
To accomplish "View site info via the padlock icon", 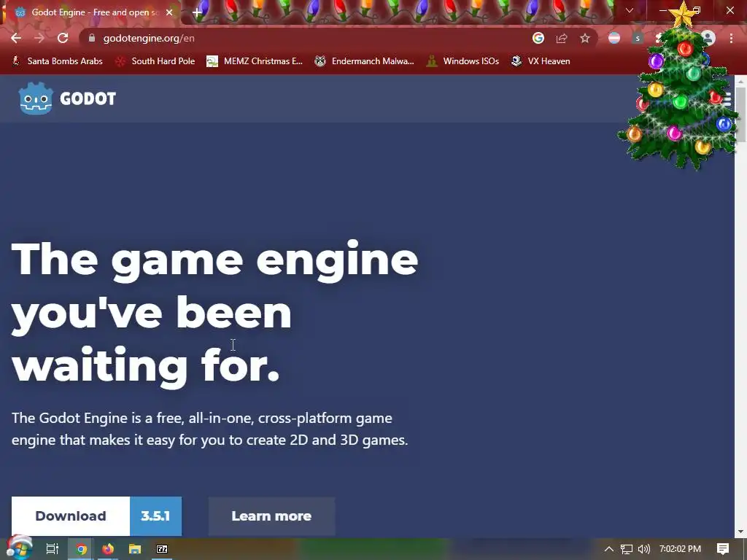I will 92,38.
